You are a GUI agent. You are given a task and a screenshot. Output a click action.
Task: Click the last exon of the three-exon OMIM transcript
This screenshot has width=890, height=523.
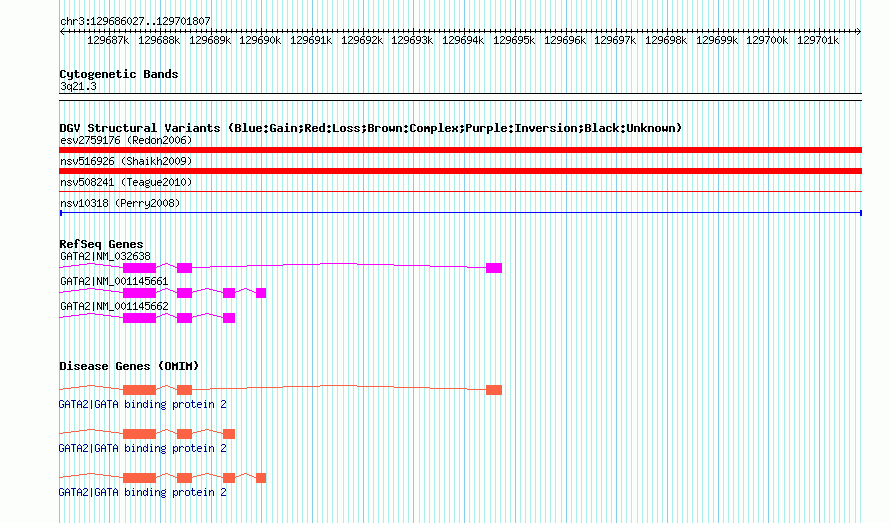[229, 434]
